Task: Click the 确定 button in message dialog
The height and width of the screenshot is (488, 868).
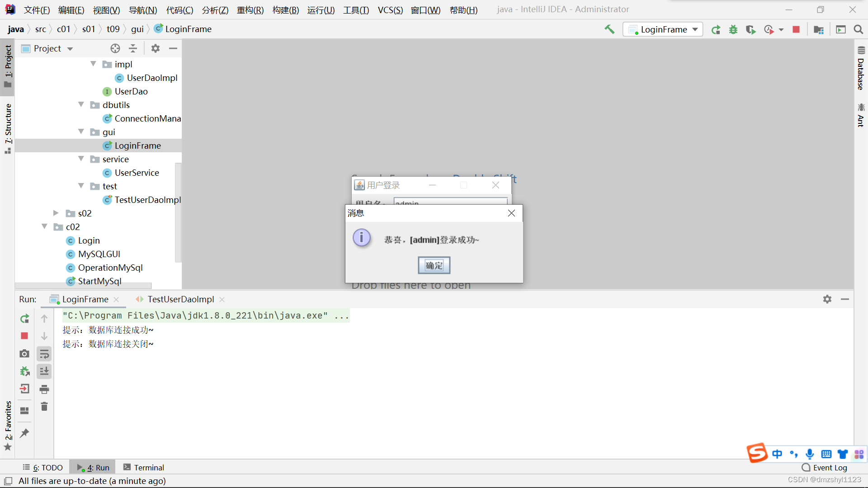Action: [x=434, y=265]
